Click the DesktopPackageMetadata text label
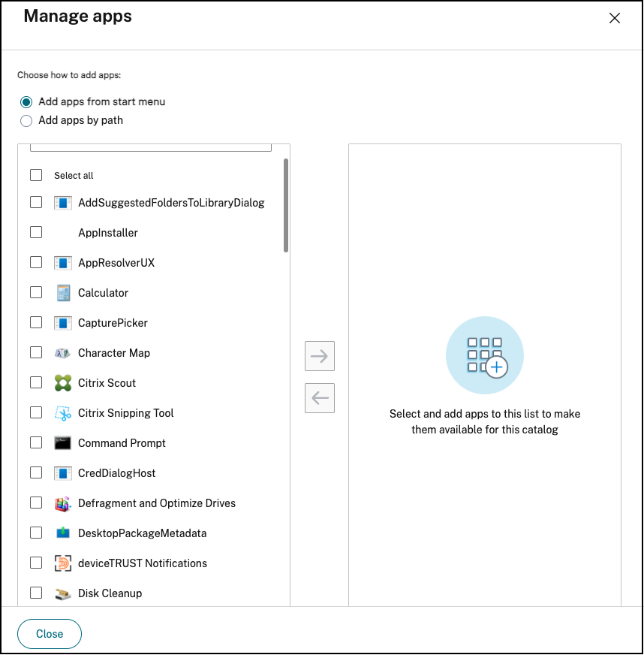Image resolution: width=644 pixels, height=655 pixels. (x=143, y=534)
